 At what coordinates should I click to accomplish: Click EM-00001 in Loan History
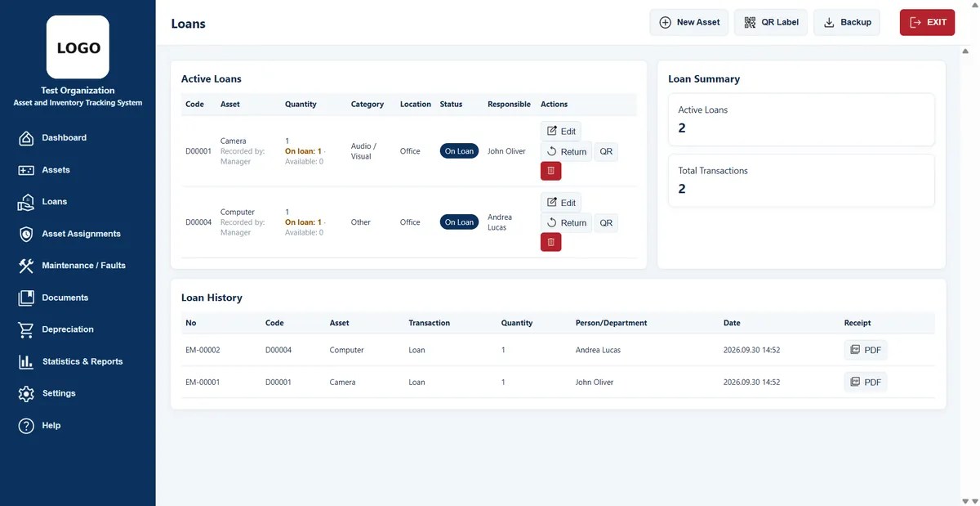click(203, 382)
